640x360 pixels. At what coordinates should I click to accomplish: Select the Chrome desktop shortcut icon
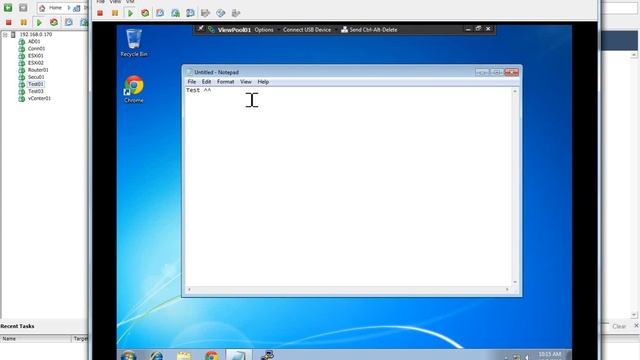(x=134, y=89)
